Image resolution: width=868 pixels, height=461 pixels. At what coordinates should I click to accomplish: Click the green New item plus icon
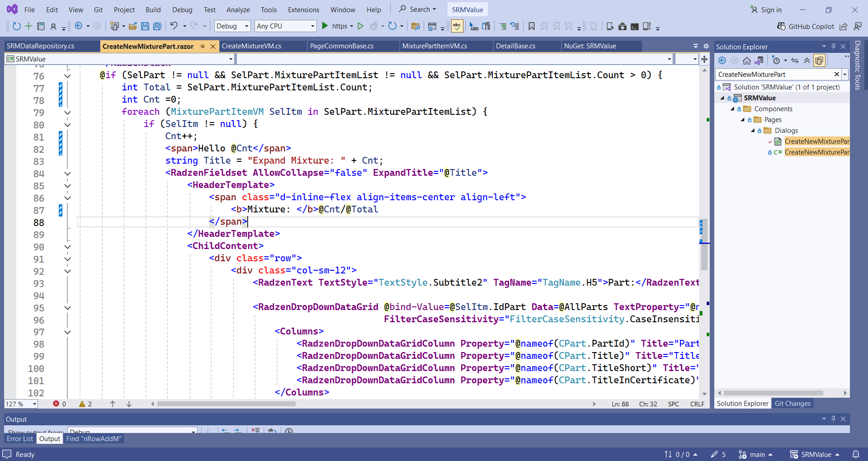28,26
